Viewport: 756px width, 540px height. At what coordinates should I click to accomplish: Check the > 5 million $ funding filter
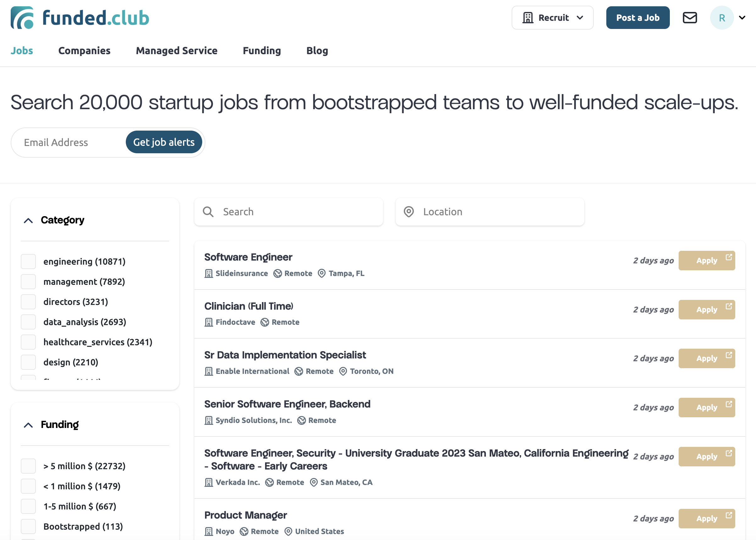point(28,466)
